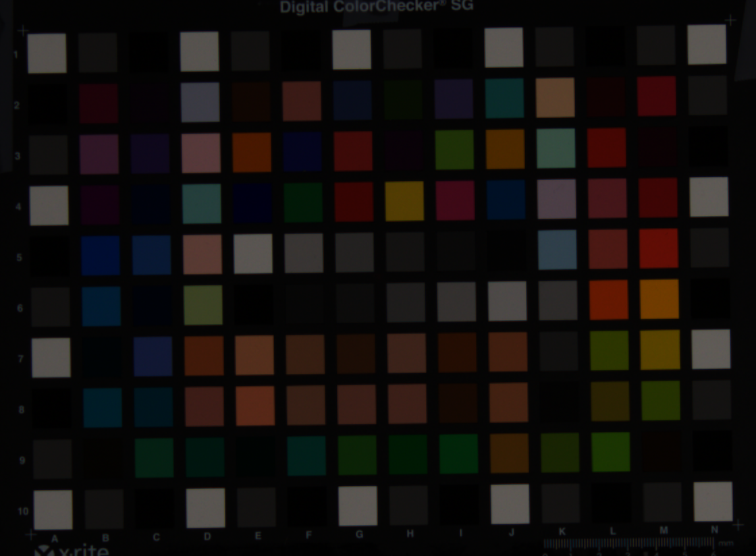Choose the light blue patch at K5
Screen dimensions: 756x556
pos(558,250)
